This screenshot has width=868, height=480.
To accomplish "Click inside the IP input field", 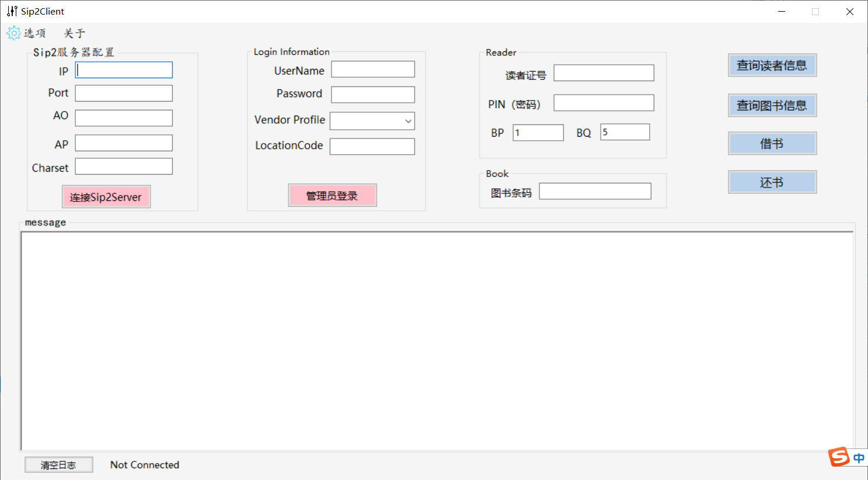I will coord(123,69).
